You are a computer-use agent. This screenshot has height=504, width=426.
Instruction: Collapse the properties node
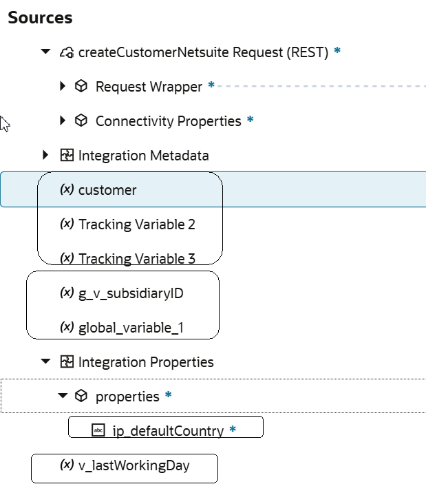(x=63, y=396)
